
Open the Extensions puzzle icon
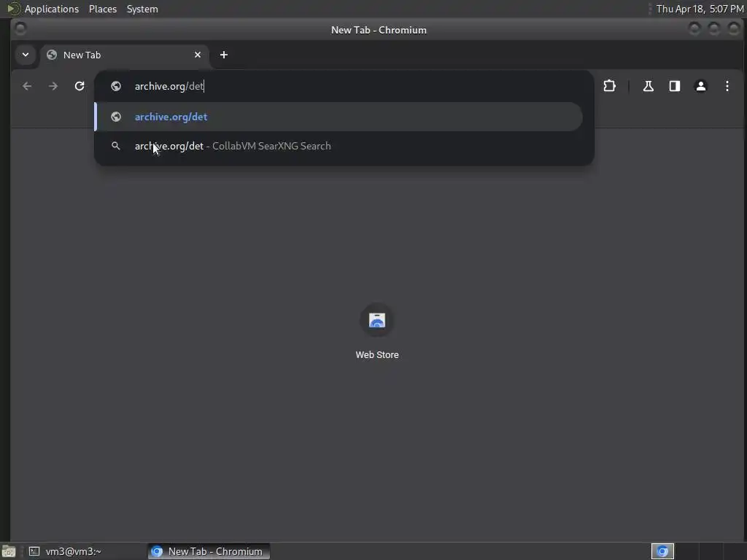coord(609,86)
